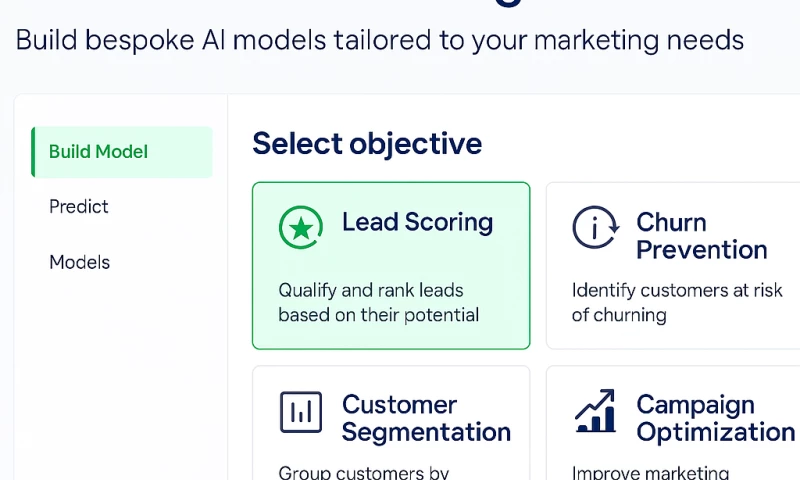Click "Identify customers at risk" description text
The image size is (800, 480).
(675, 290)
